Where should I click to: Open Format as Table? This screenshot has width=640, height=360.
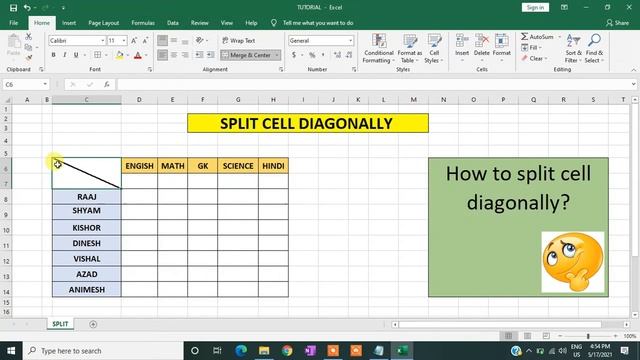click(409, 49)
